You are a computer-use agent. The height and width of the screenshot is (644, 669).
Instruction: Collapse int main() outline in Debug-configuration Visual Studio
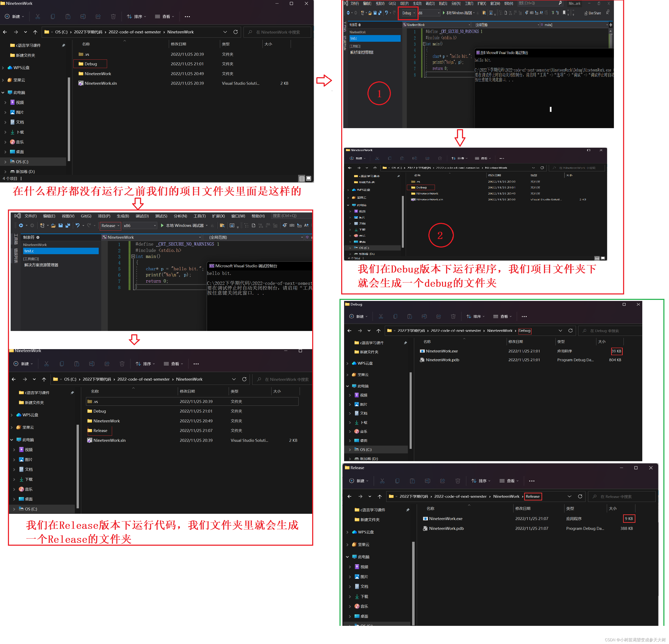[x=424, y=44]
